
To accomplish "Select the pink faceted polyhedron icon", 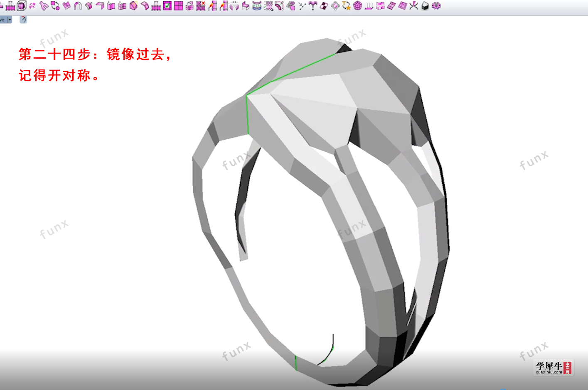I will tap(133, 6).
